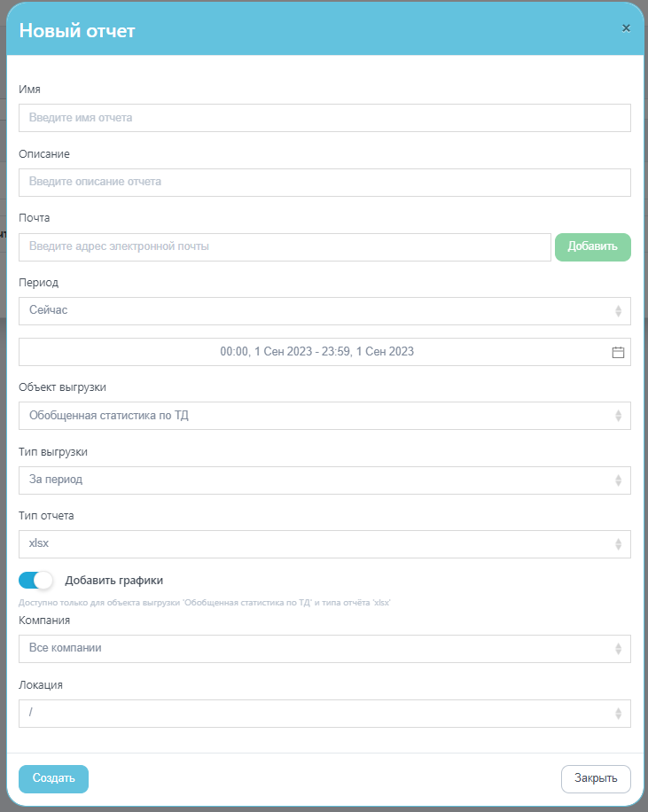Click the arrows icon in Локация field

(x=618, y=713)
